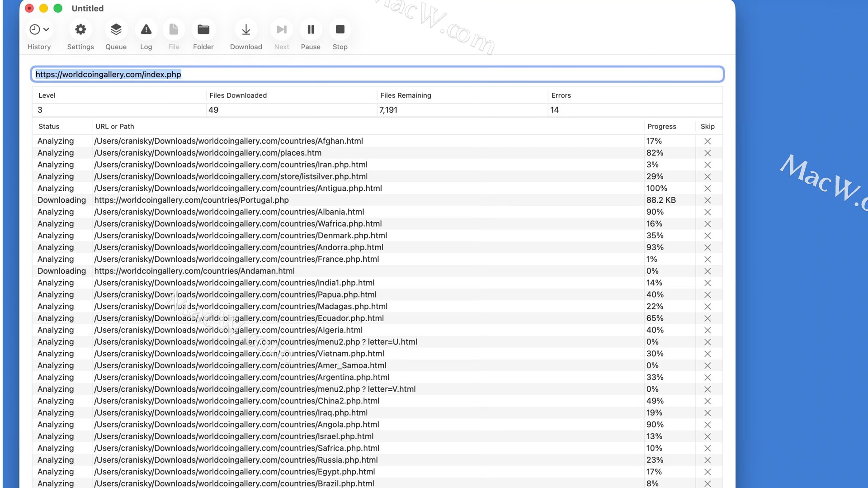The image size is (868, 488).
Task: Click the File toolbar icon
Action: coord(174,30)
